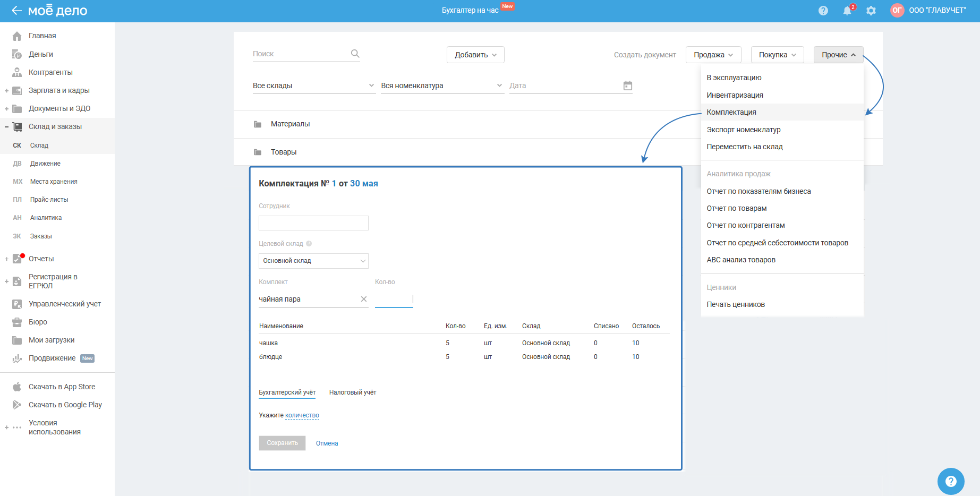Click the back arrow in the header

tap(16, 11)
